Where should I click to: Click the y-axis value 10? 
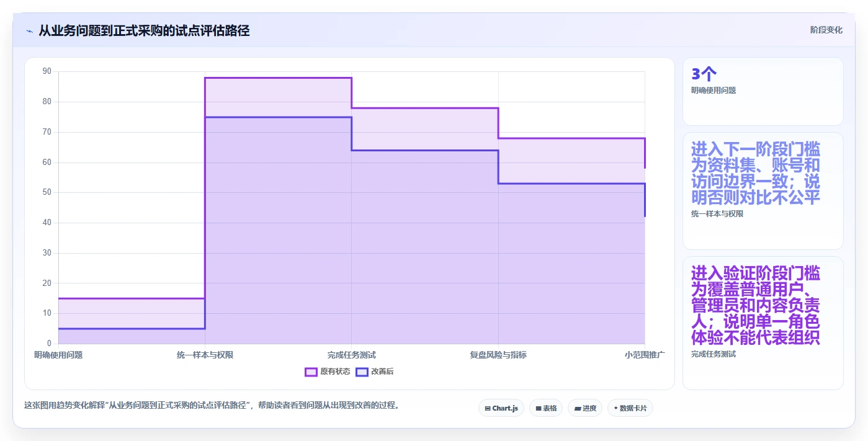(47, 313)
